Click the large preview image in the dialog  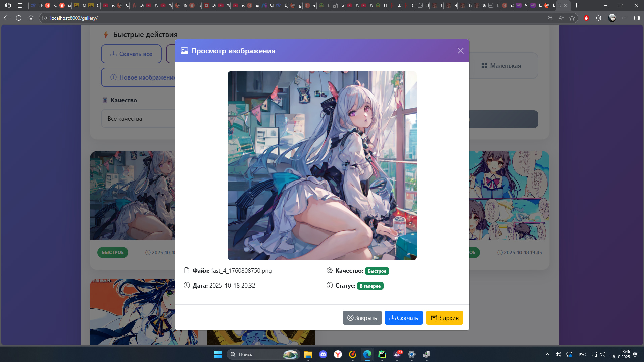[322, 166]
